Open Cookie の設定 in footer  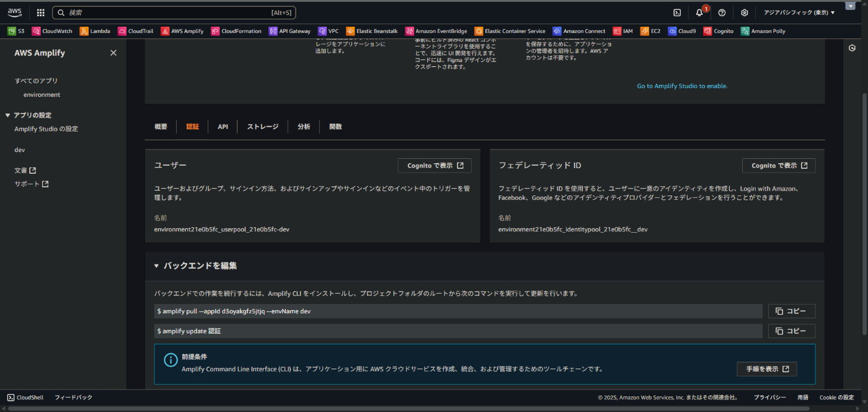click(x=836, y=397)
